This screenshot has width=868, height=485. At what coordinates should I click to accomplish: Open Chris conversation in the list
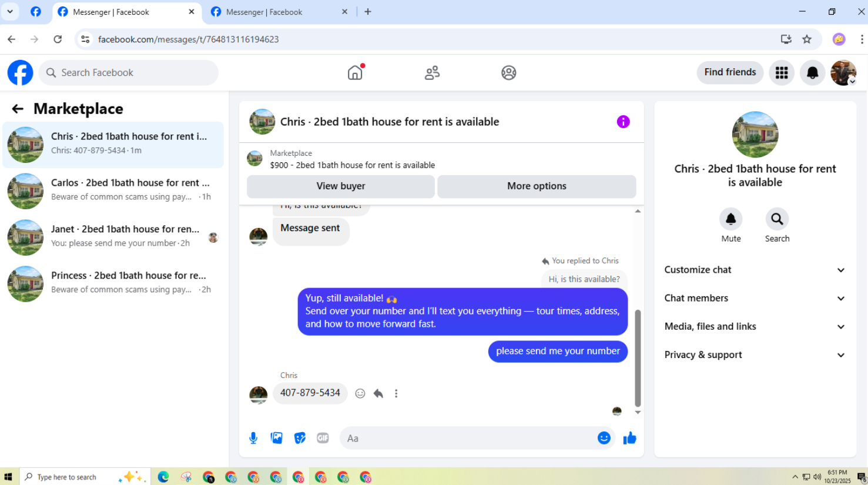pyautogui.click(x=113, y=145)
